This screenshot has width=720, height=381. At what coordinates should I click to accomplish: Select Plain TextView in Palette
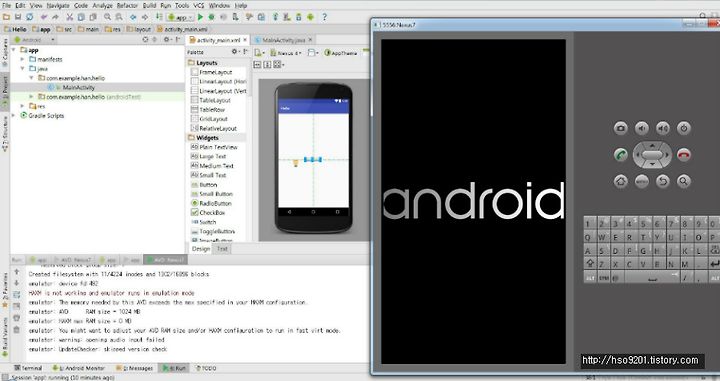click(214, 147)
